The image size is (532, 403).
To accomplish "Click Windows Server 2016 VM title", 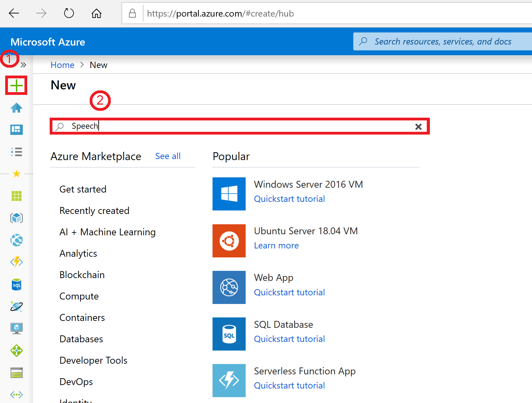I will [x=308, y=184].
